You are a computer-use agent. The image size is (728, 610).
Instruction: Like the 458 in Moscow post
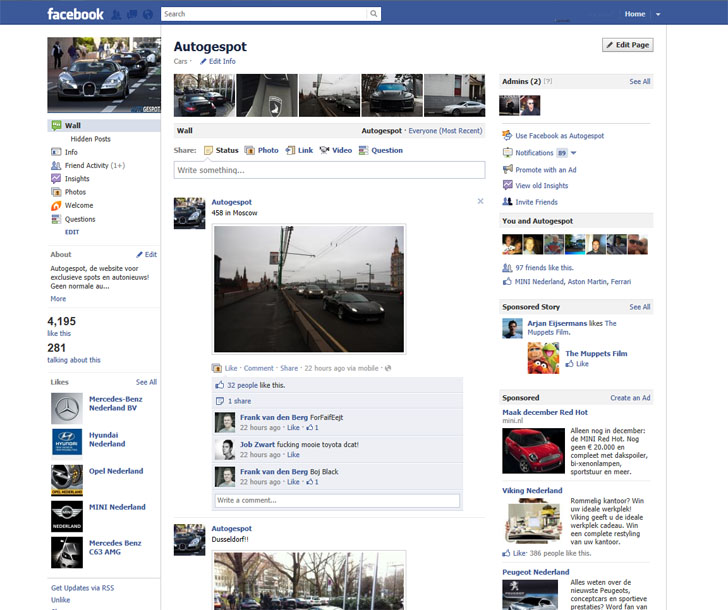pos(231,368)
